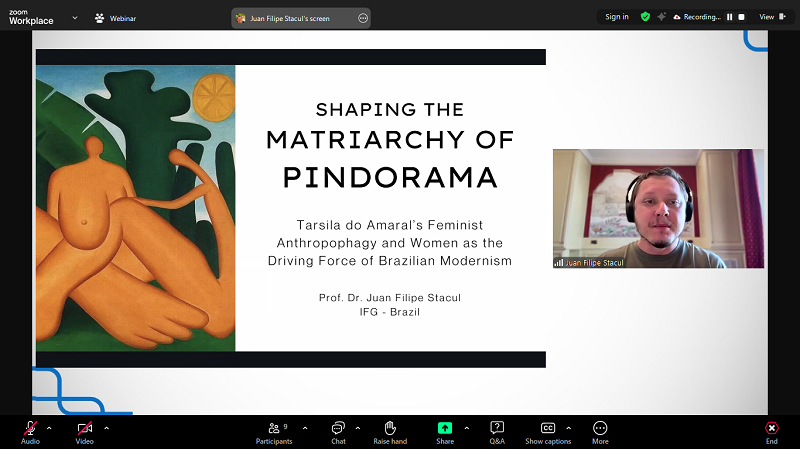
Task: Stop the recording
Action: tap(742, 17)
